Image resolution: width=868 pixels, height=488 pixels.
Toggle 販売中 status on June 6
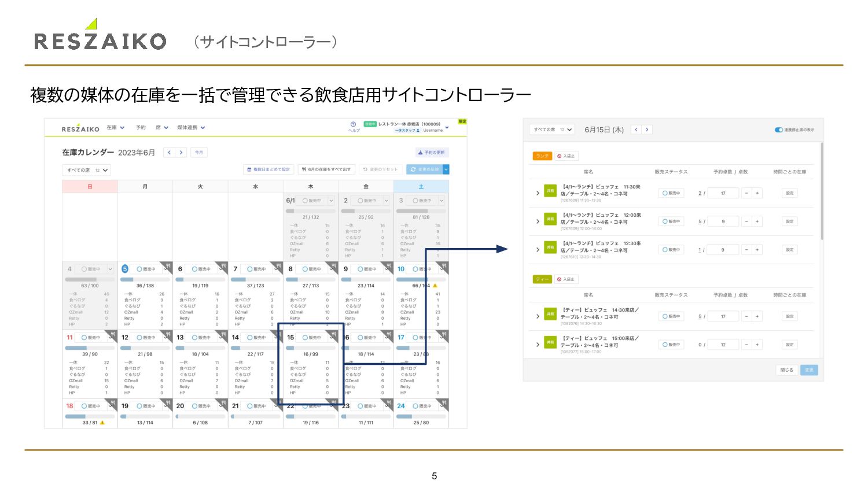coord(201,269)
